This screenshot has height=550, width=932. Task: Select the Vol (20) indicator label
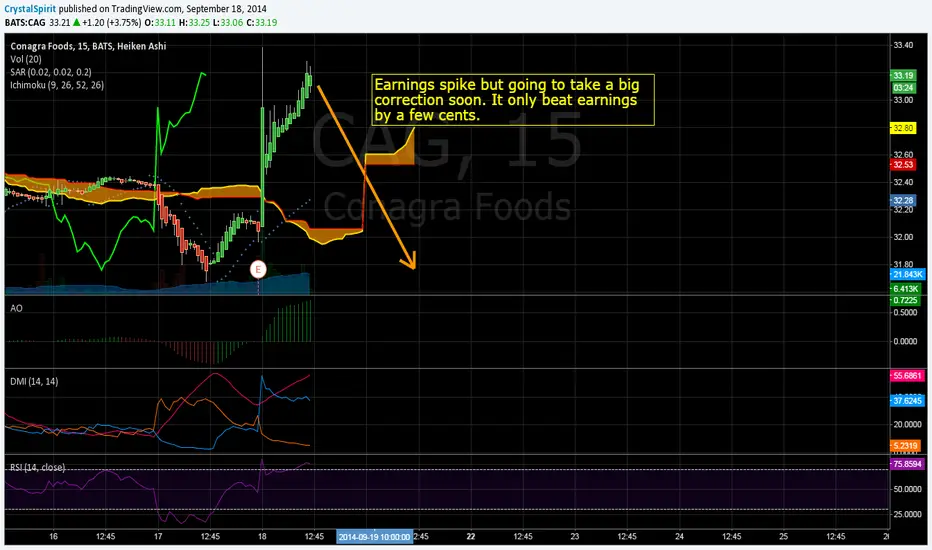[x=26, y=59]
